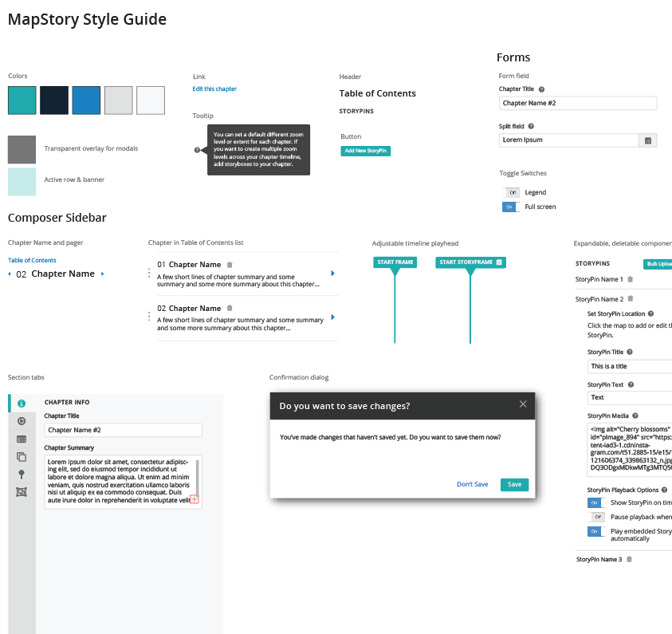Click the tooltip help icon
Viewport: 672px width, 634px height.
tap(197, 150)
